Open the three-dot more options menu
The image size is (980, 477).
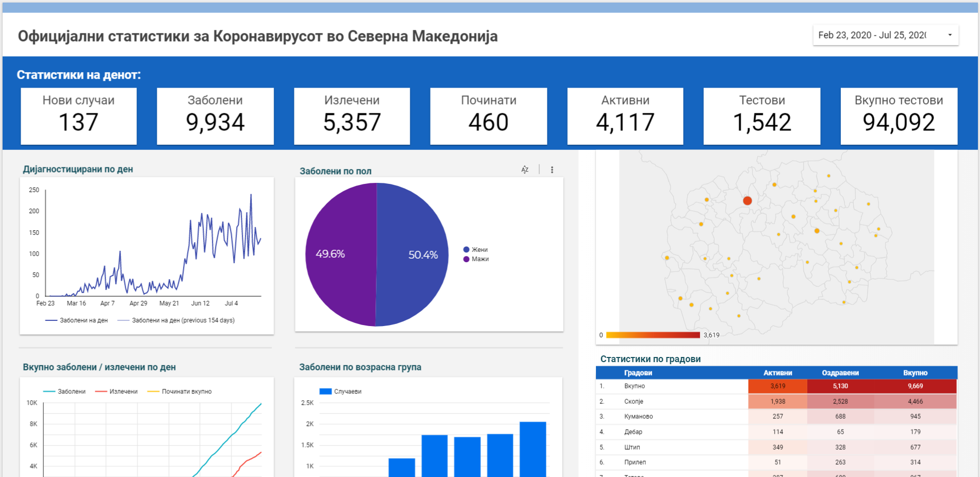pyautogui.click(x=552, y=169)
